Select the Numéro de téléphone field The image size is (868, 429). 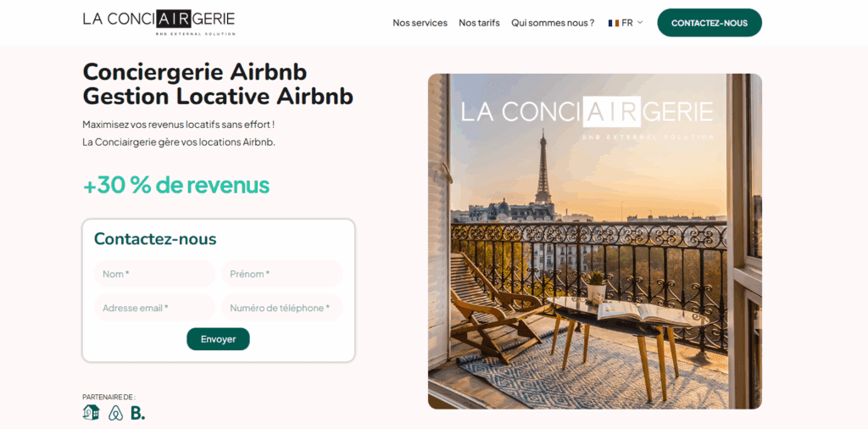[282, 308]
